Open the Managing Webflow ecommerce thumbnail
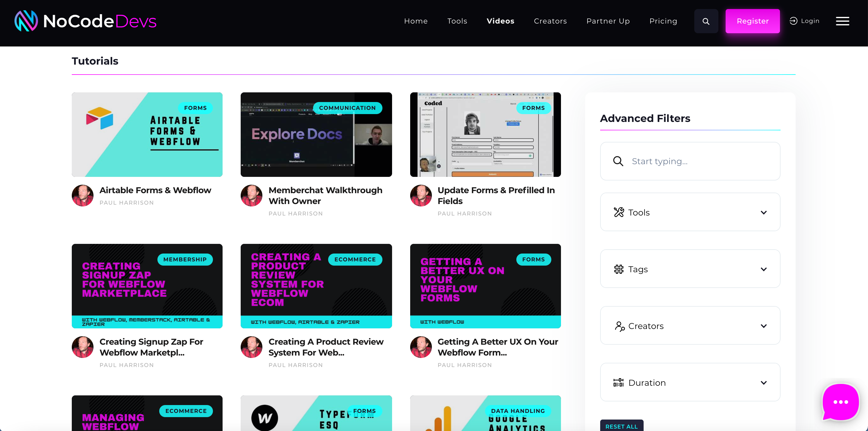This screenshot has width=868, height=431. 147,413
